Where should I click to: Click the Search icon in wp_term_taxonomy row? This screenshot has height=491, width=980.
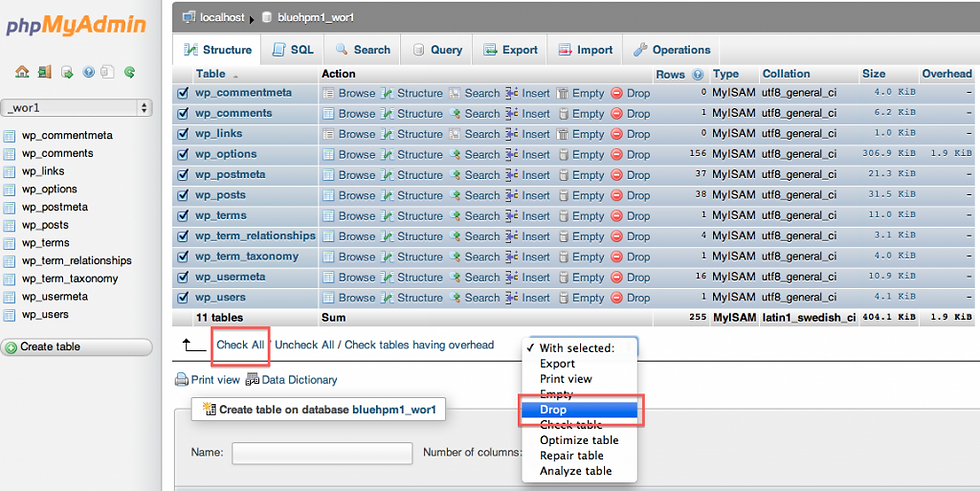[x=454, y=257]
